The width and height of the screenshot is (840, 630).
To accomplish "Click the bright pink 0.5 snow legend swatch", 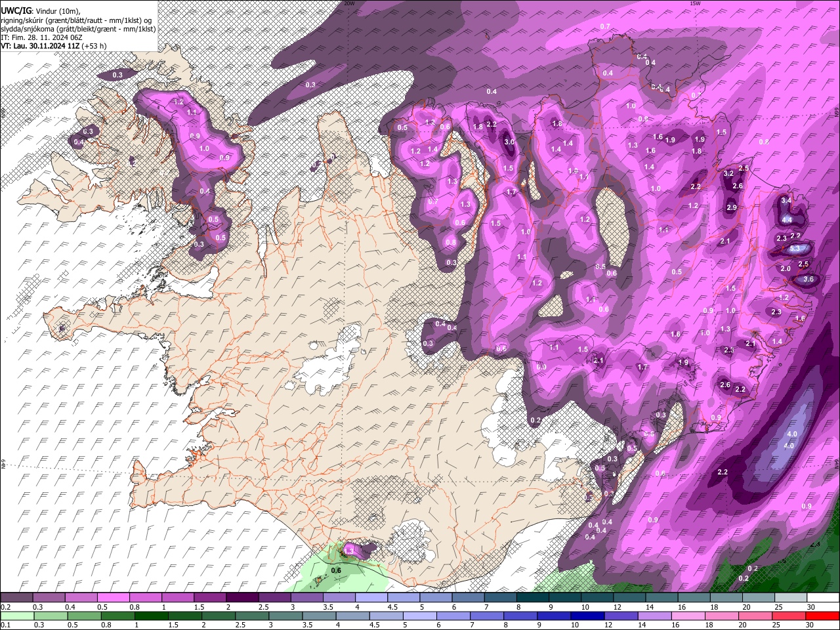I will [x=113, y=597].
